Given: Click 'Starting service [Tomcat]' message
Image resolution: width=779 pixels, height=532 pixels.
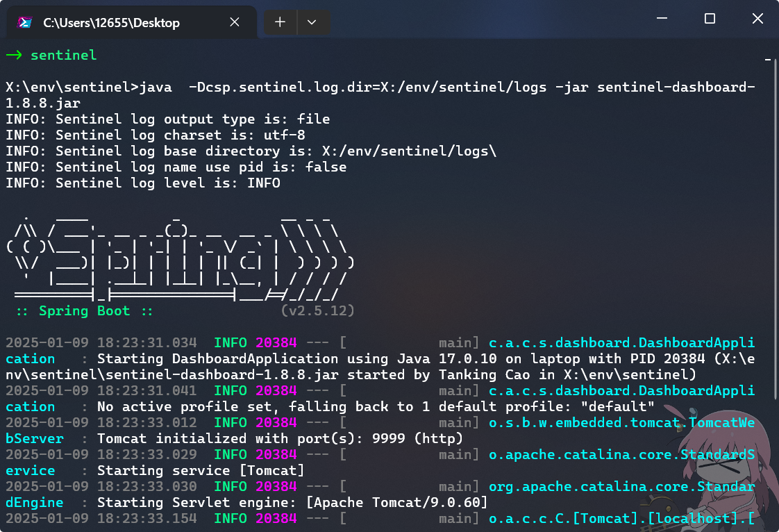Looking at the screenshot, I should point(201,470).
